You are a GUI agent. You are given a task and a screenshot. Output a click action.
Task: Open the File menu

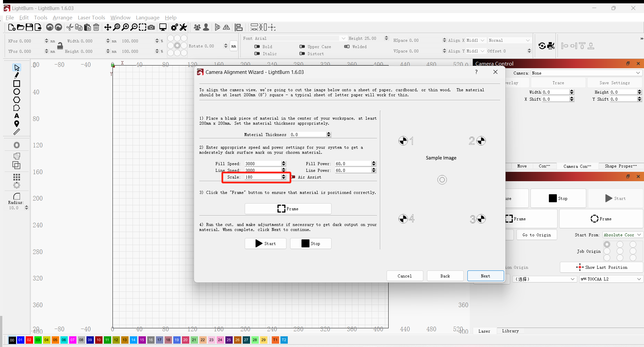[x=10, y=18]
